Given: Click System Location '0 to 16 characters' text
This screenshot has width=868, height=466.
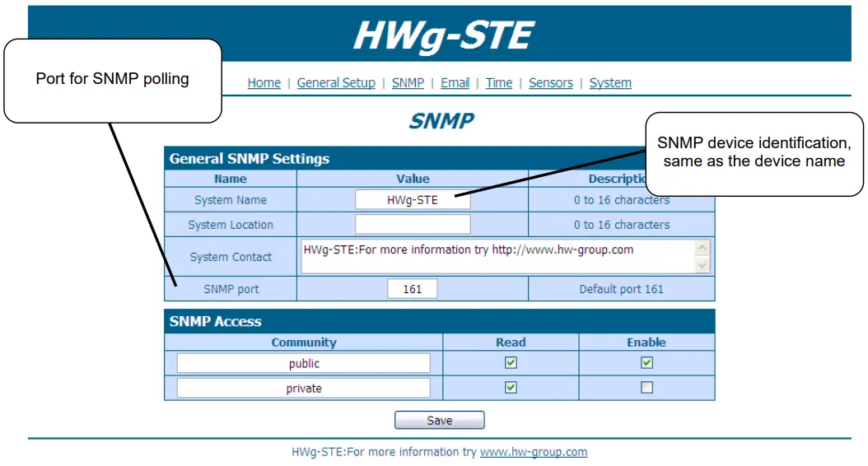Looking at the screenshot, I should coord(622,225).
